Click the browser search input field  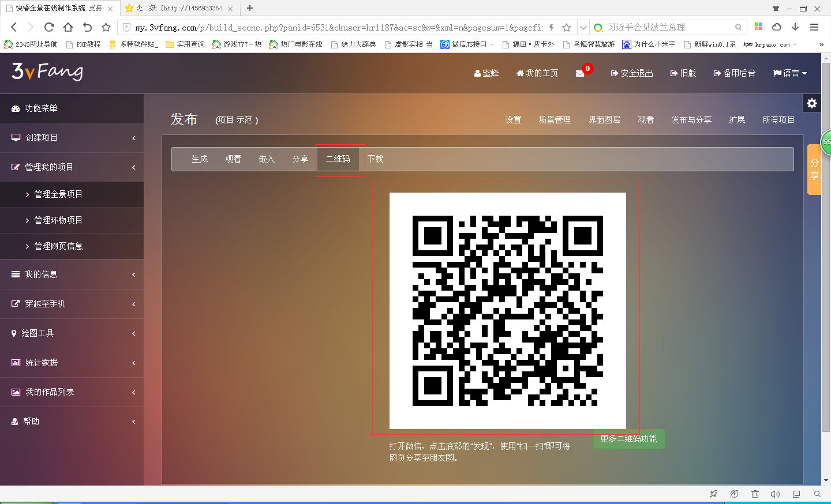coord(669,27)
